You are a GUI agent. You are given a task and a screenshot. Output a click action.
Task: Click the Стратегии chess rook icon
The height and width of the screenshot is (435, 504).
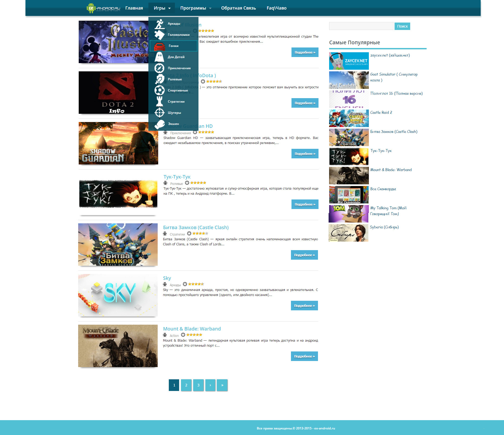click(160, 102)
